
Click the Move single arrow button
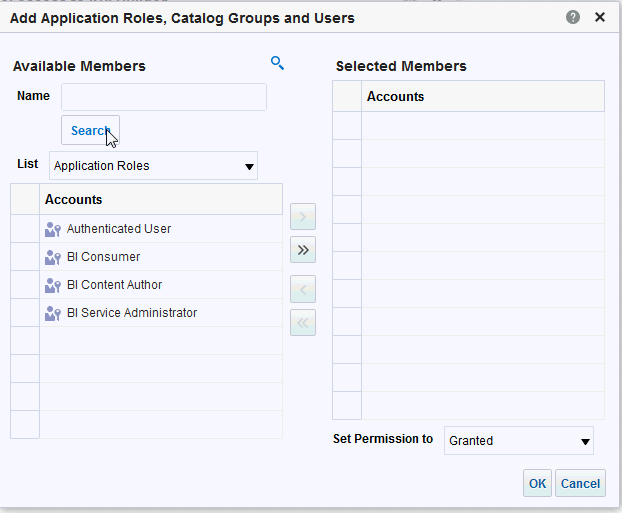point(303,217)
